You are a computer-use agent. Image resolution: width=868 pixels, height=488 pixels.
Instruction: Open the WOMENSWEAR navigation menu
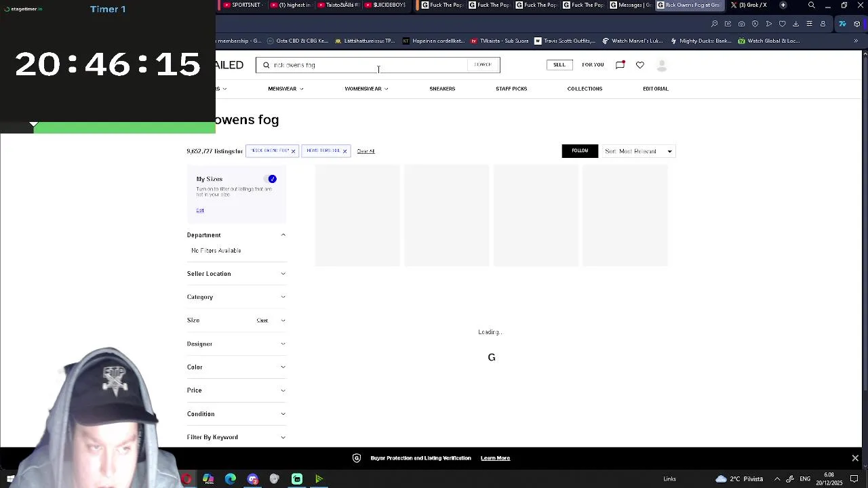366,89
